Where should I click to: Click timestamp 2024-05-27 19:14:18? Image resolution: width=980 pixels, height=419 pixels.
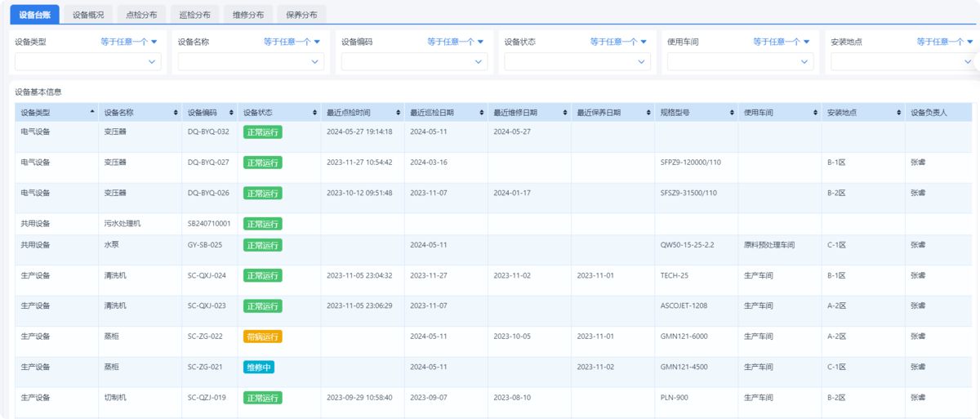tap(359, 131)
